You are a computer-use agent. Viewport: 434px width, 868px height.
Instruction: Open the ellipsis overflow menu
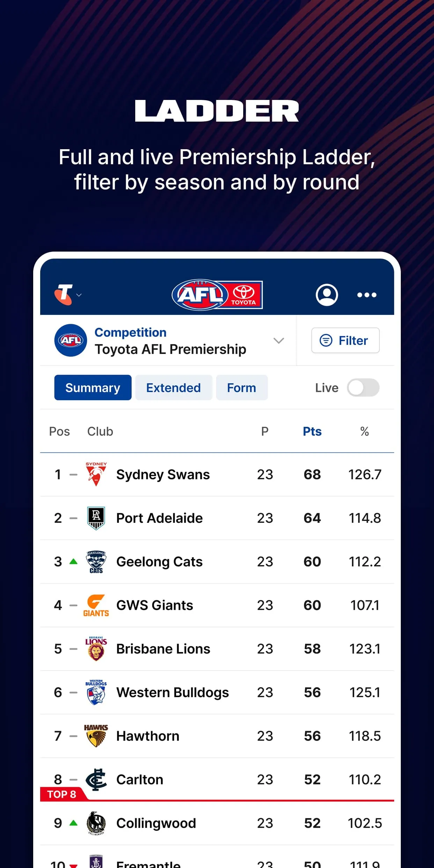[367, 295]
